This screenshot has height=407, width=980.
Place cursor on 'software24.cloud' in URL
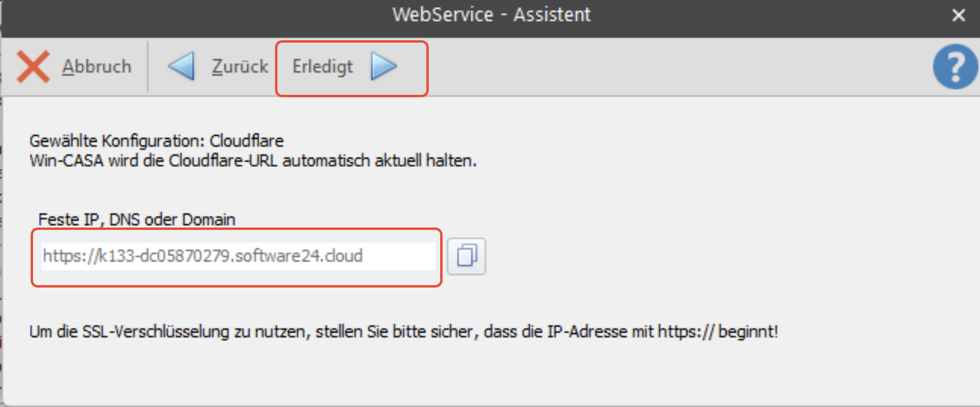point(298,256)
